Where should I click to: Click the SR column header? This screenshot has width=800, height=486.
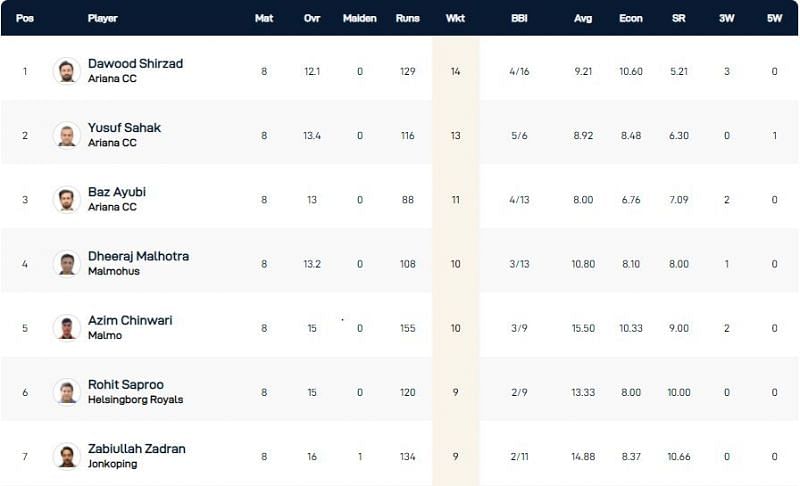679,18
